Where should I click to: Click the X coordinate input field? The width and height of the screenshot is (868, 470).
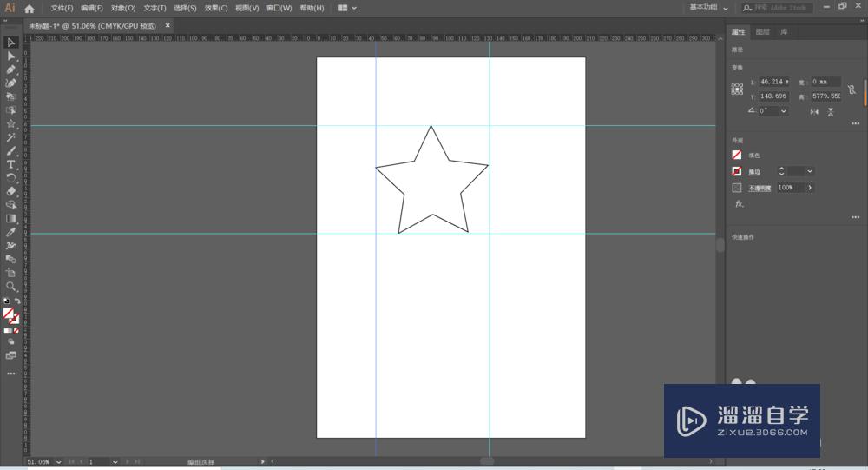tap(773, 82)
